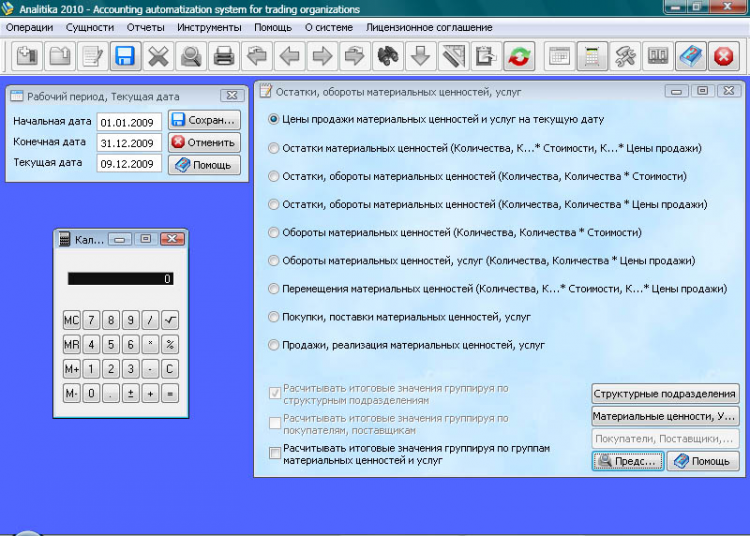
Task: Toggle grouping by groups of goods checkbox
Action: click(x=275, y=453)
